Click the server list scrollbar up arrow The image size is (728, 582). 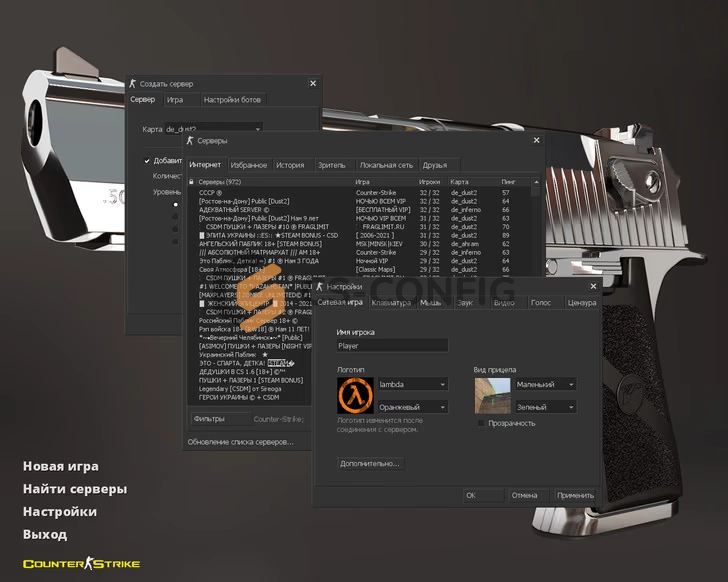click(536, 182)
